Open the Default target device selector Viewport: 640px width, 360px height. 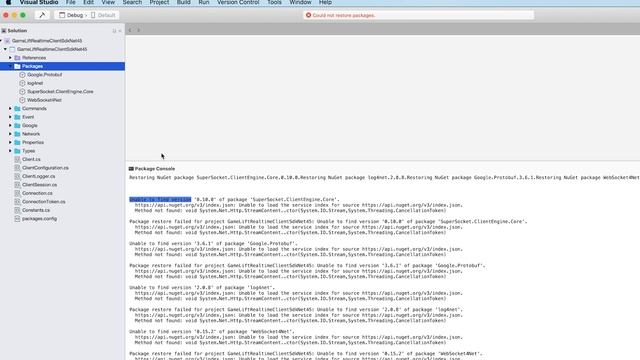coord(103,15)
